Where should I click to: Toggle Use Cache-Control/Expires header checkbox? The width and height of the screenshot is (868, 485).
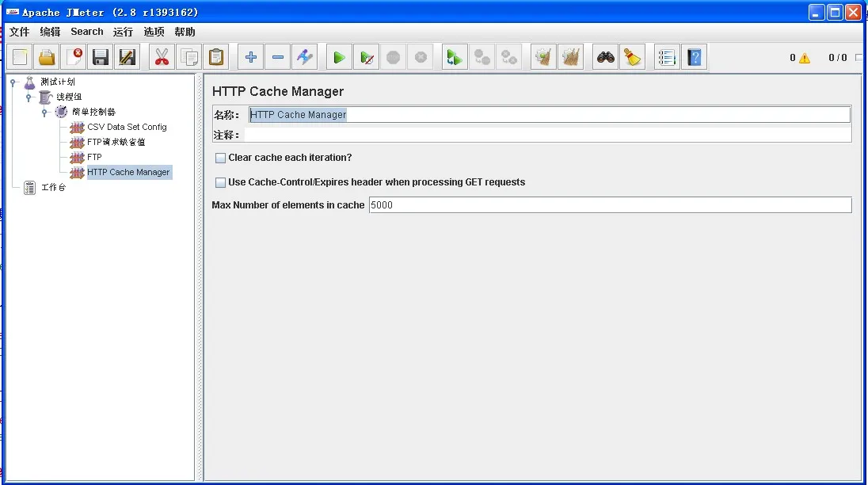pos(220,182)
